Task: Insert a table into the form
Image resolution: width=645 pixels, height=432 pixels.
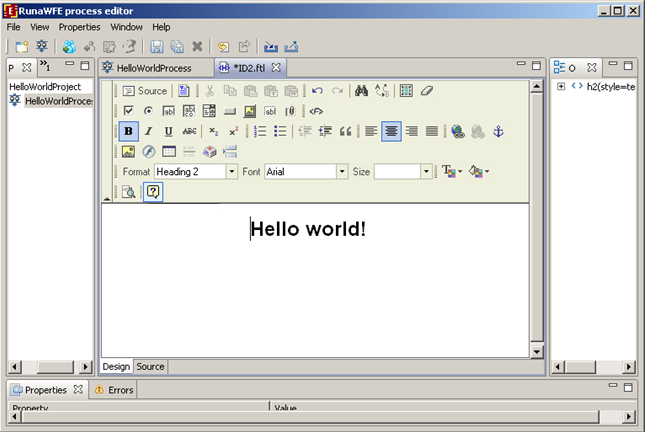Action: [x=169, y=152]
